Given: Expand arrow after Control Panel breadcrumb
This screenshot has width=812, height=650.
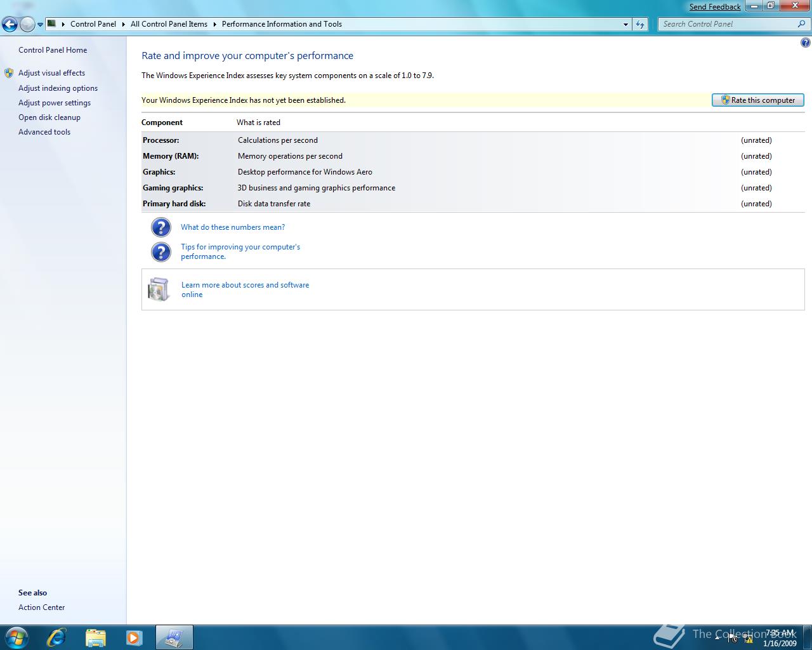Looking at the screenshot, I should click(124, 24).
